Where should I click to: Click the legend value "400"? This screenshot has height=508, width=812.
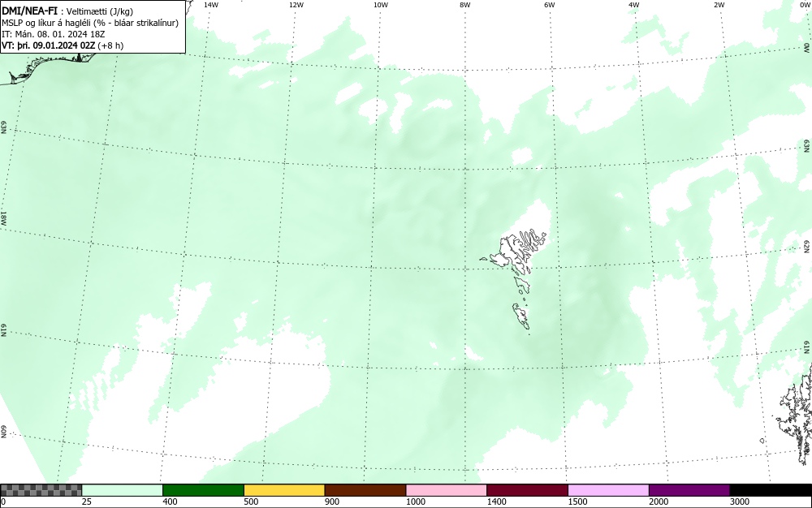tap(170, 502)
